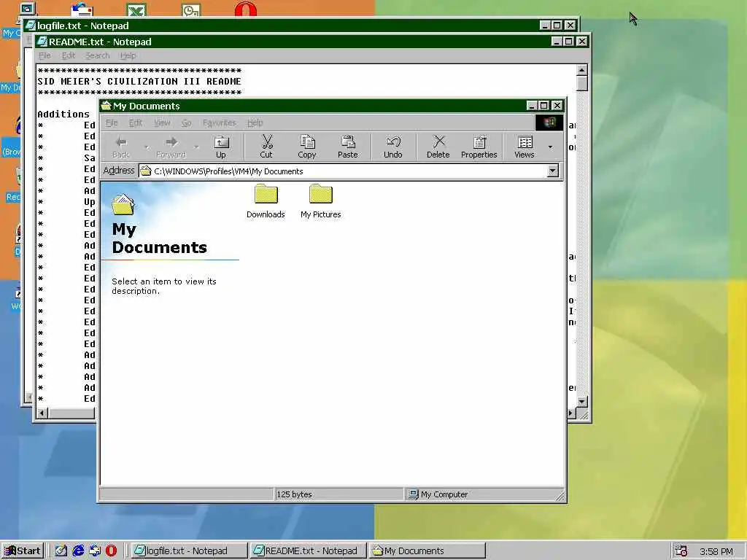Click README horizontal scrollbar left arrow
Viewport: 747px width, 560px height.
42,413
